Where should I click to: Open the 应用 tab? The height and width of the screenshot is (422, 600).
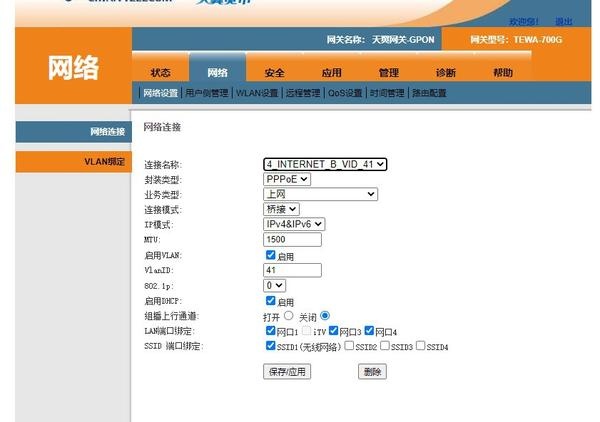[331, 72]
